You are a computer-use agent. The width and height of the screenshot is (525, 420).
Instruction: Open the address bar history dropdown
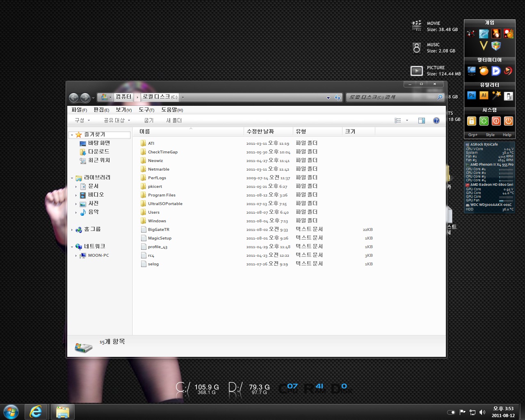click(328, 98)
